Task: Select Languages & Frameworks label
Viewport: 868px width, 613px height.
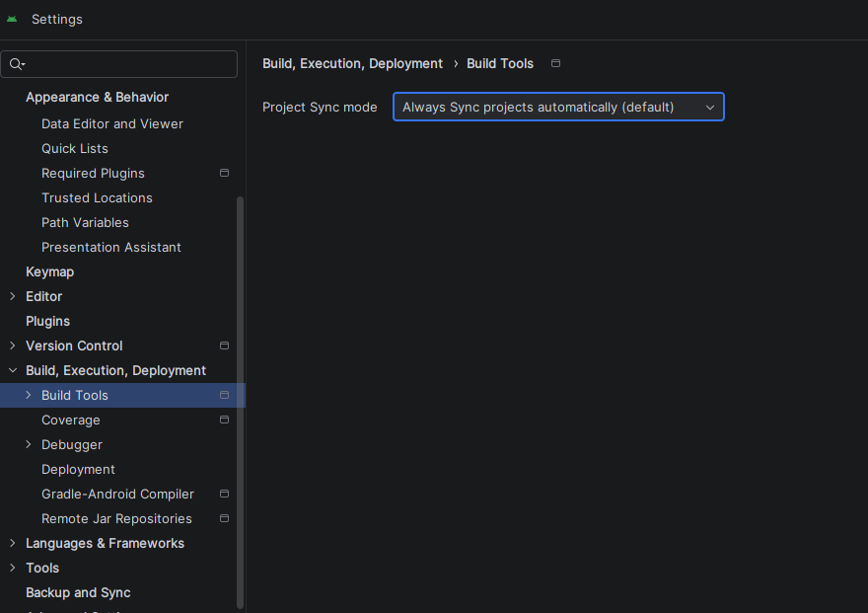Action: 105,543
